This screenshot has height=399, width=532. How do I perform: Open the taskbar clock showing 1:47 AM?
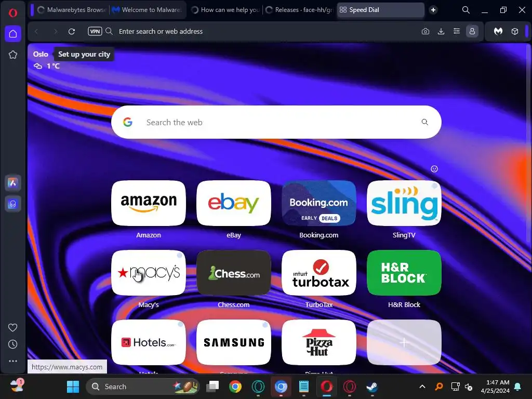point(495,387)
